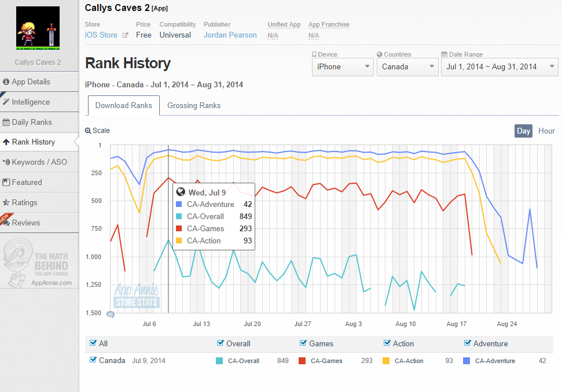Click the Callys Caves 2 app icon
Screen dimensions: 562x392
coord(38,29)
